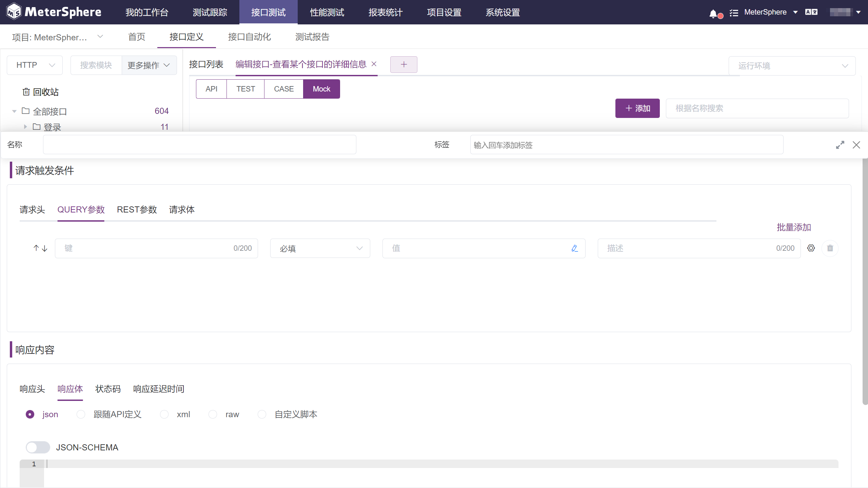Switch to the TEST tab
The width and height of the screenshot is (868, 488).
245,89
